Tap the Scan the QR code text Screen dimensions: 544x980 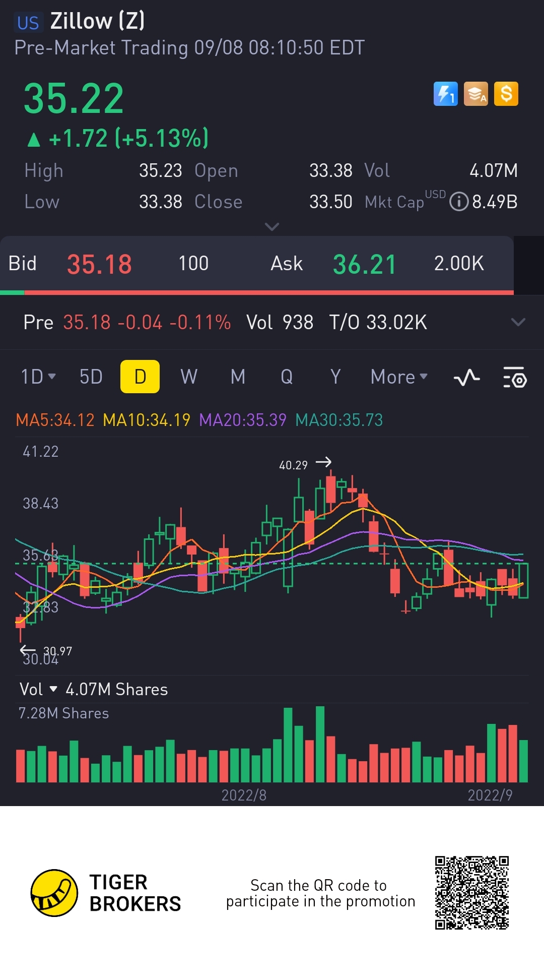(320, 893)
